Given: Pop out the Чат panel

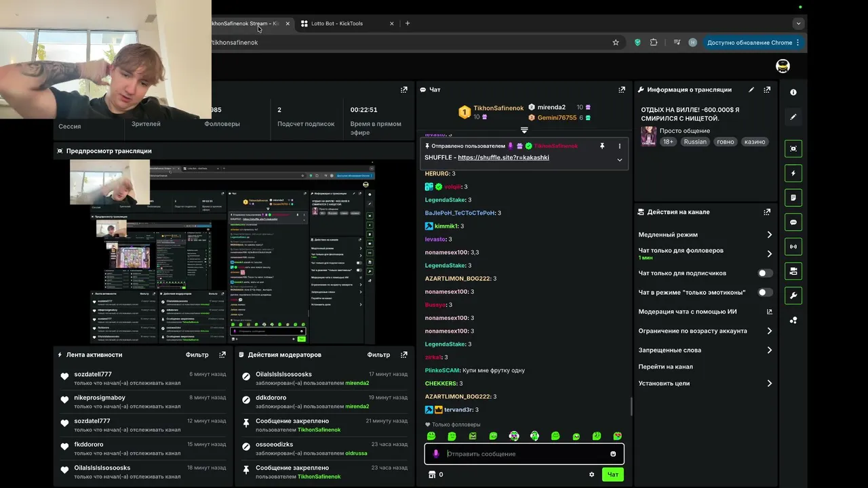Looking at the screenshot, I should 622,89.
